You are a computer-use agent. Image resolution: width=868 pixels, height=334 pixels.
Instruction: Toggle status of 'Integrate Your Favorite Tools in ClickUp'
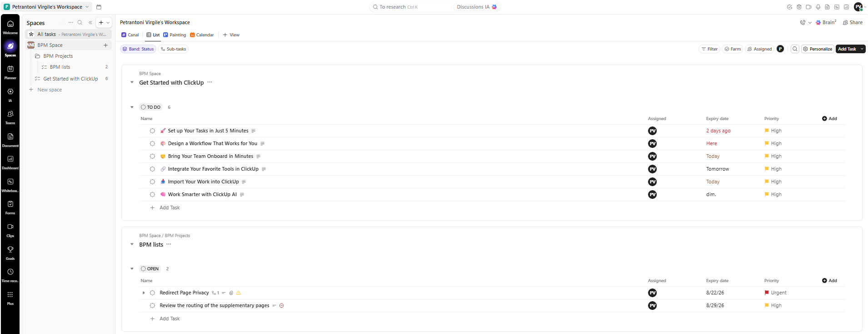153,169
